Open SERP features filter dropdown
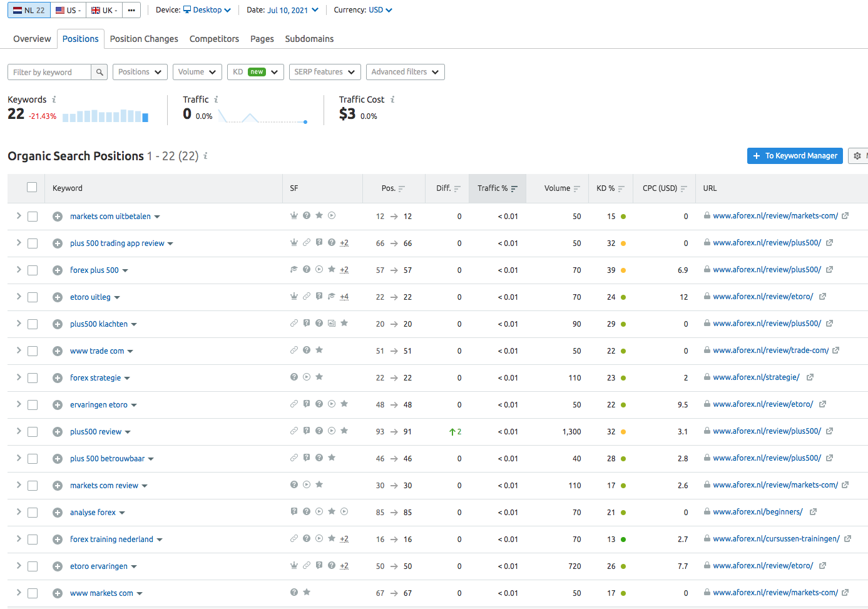 click(x=325, y=72)
